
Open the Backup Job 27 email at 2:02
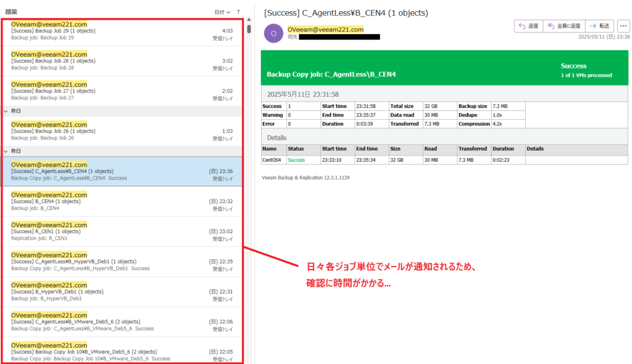point(117,91)
